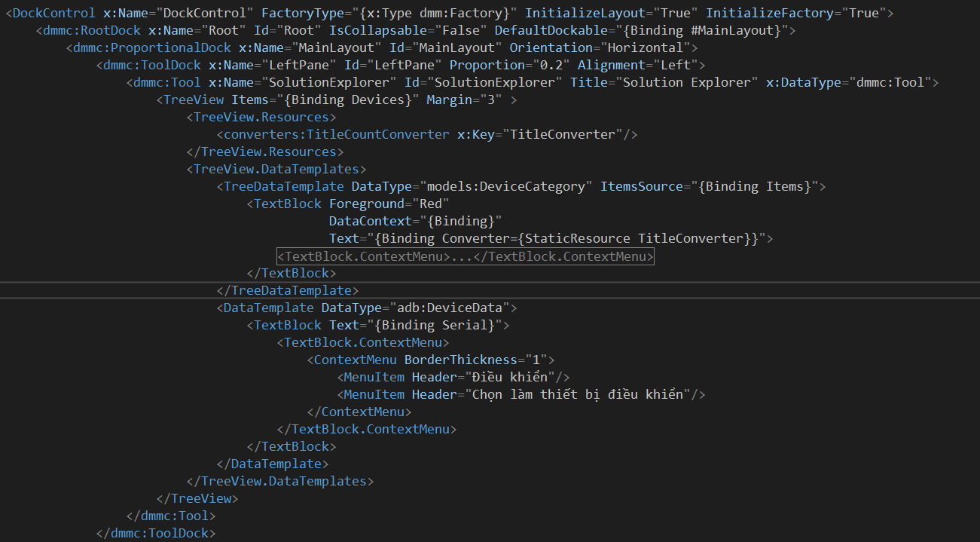This screenshot has width=980, height=542.
Task: Click the closing dmmc:ToolDock tag
Action: (x=155, y=533)
